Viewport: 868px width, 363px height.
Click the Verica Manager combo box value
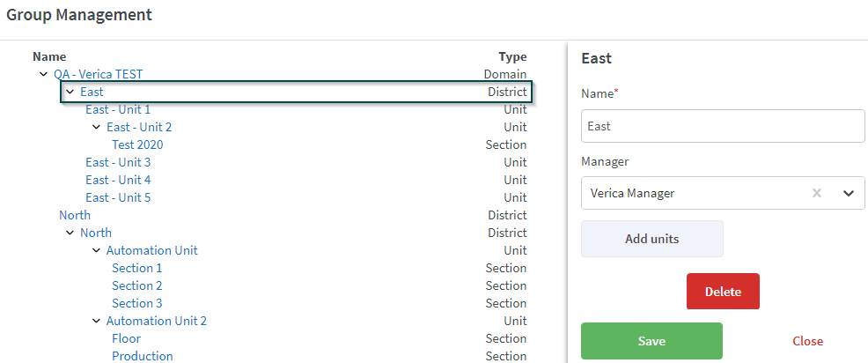coord(632,194)
